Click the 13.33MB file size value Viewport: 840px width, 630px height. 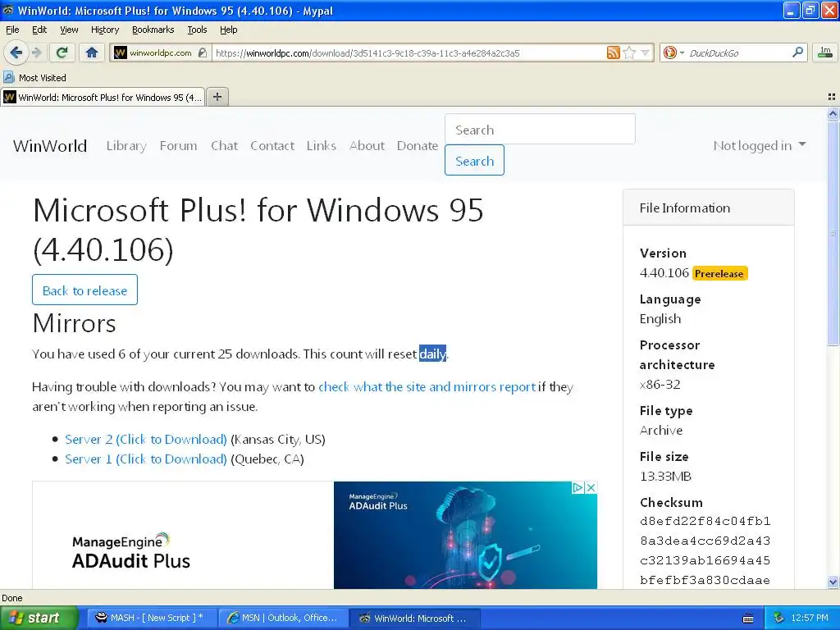[665, 477]
